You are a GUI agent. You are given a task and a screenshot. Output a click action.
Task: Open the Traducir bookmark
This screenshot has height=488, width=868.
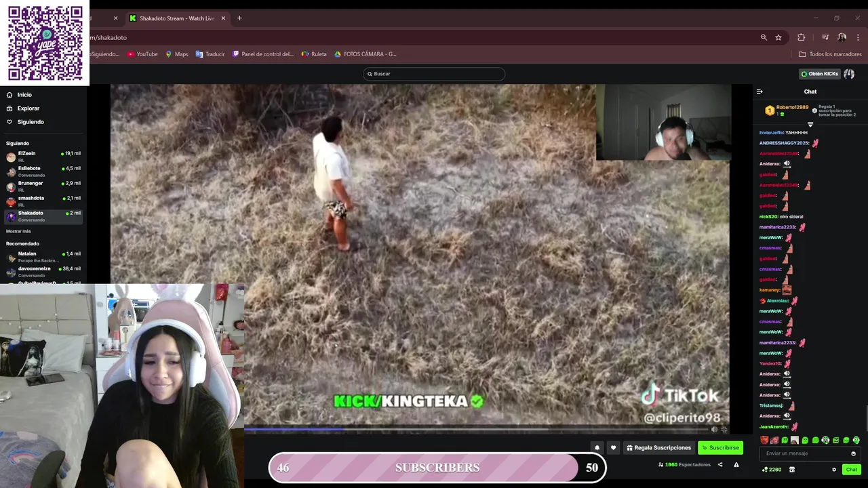tap(210, 54)
